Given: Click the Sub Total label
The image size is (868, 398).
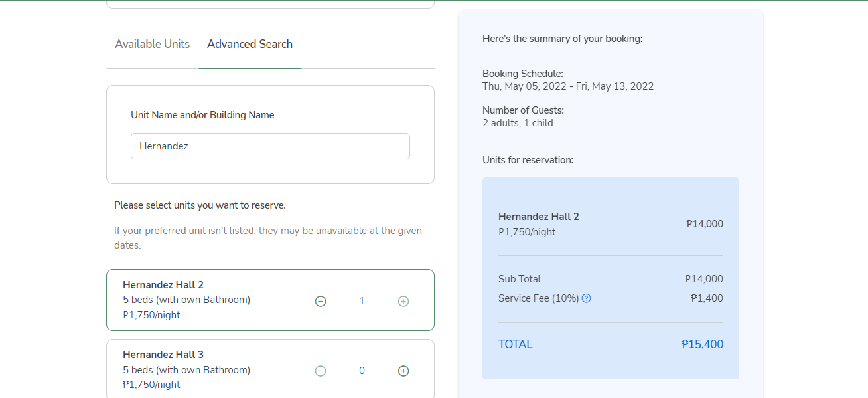Looking at the screenshot, I should pyautogui.click(x=520, y=279).
